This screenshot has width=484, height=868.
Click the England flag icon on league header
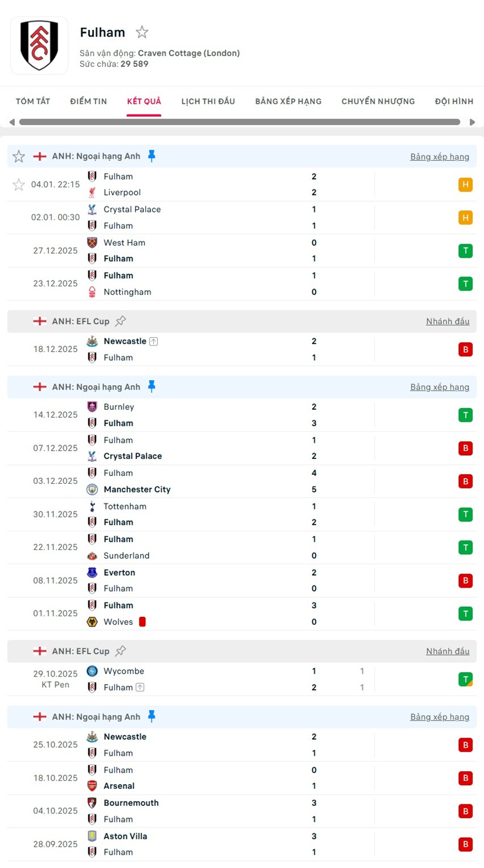click(39, 156)
